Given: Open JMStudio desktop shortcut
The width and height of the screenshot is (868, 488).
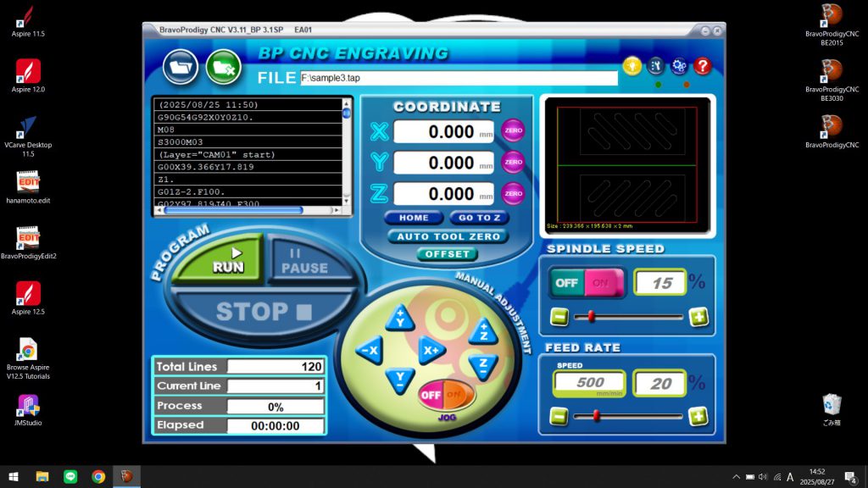Looking at the screenshot, I should [x=28, y=410].
